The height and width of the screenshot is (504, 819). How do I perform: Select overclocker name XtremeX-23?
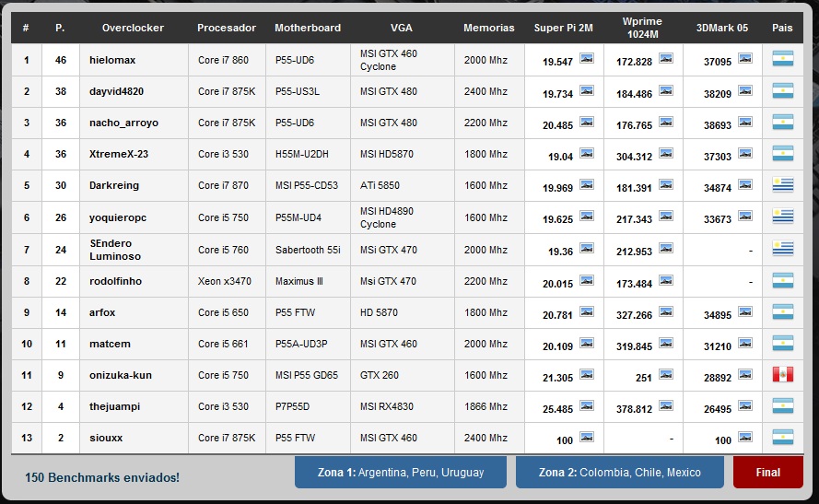[x=119, y=154]
